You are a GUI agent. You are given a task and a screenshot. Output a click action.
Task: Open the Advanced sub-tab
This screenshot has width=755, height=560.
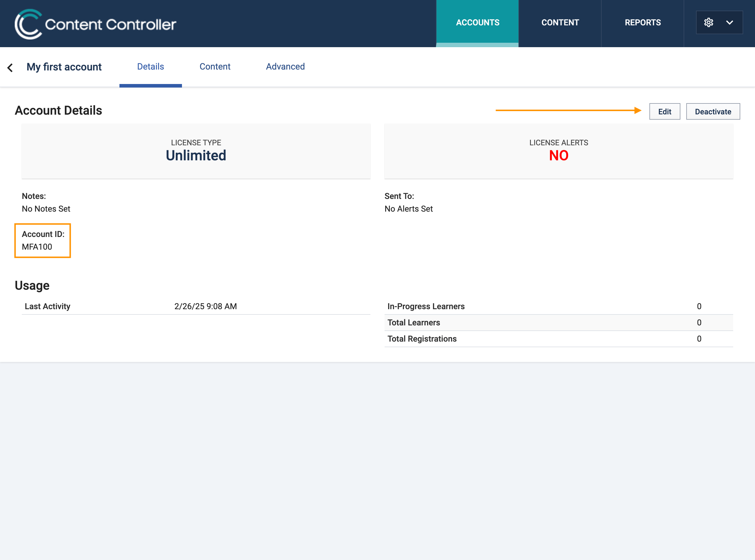pyautogui.click(x=285, y=66)
